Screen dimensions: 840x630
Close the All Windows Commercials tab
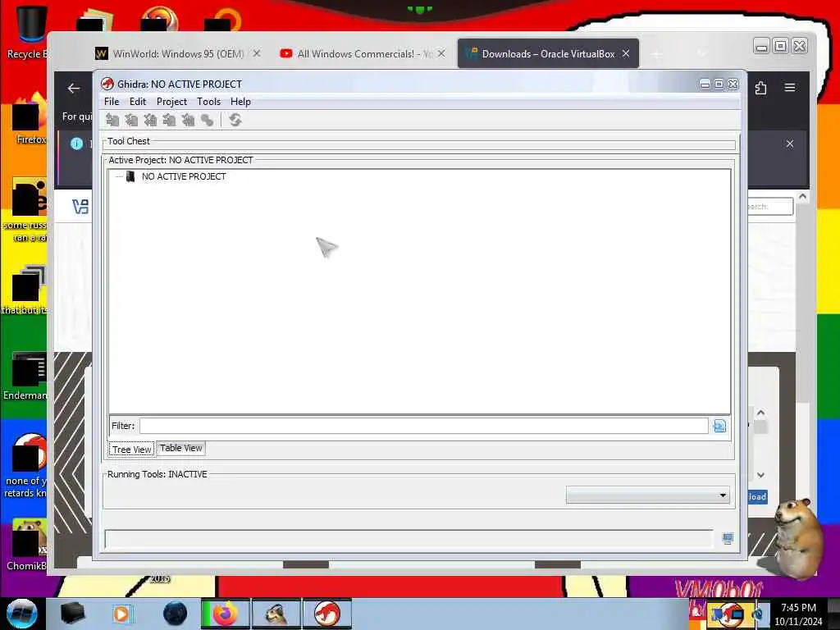pyautogui.click(x=441, y=53)
